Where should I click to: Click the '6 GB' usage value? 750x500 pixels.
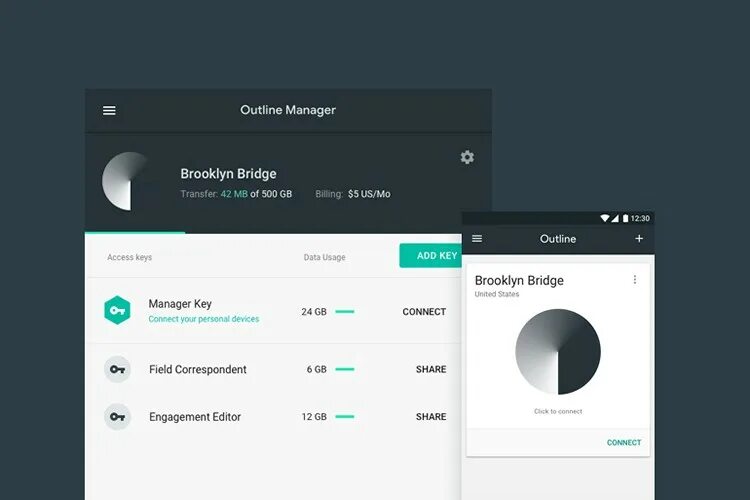coord(317,369)
